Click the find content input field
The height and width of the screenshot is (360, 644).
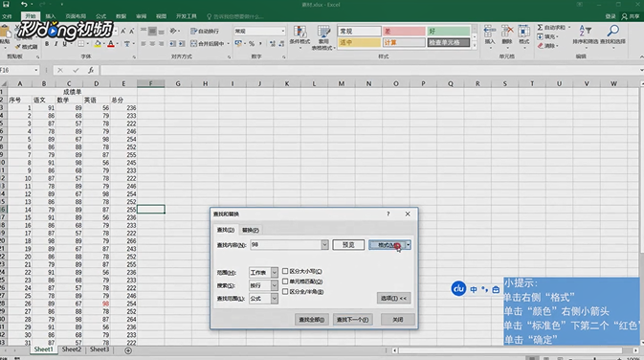point(285,244)
